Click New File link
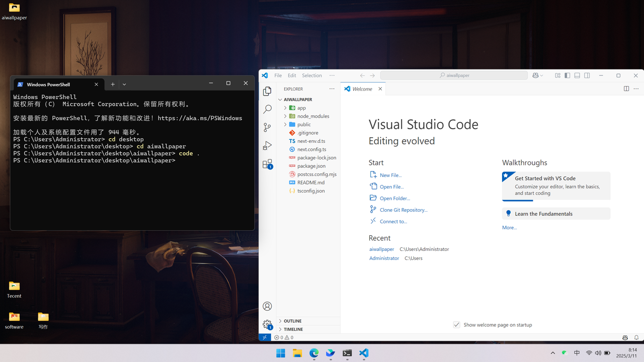This screenshot has width=644, height=362. coord(390,175)
